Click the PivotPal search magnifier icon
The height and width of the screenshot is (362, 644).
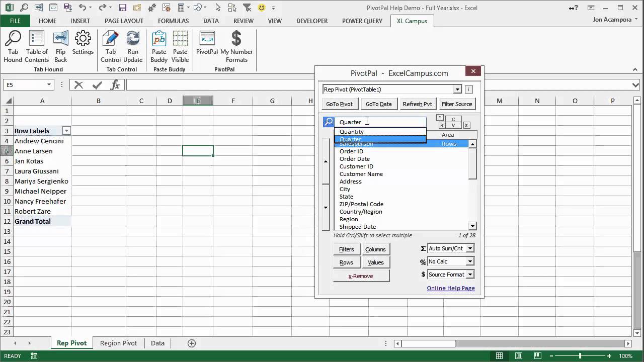point(328,122)
